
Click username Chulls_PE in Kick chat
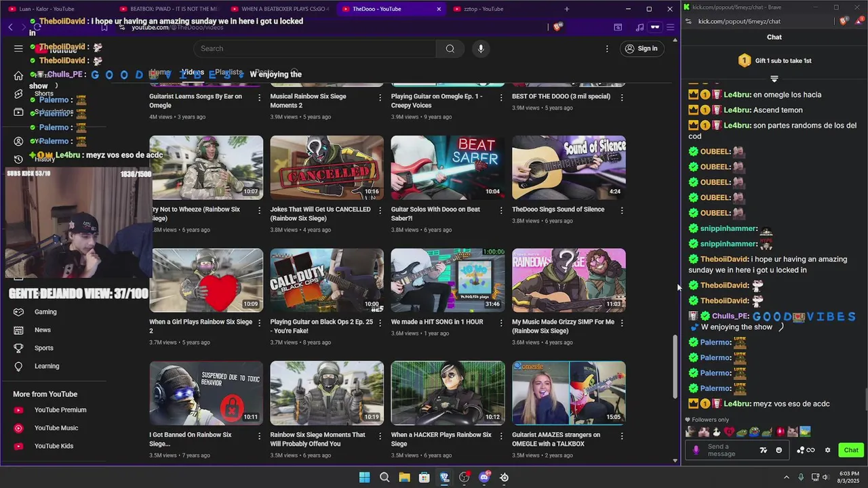point(730,317)
